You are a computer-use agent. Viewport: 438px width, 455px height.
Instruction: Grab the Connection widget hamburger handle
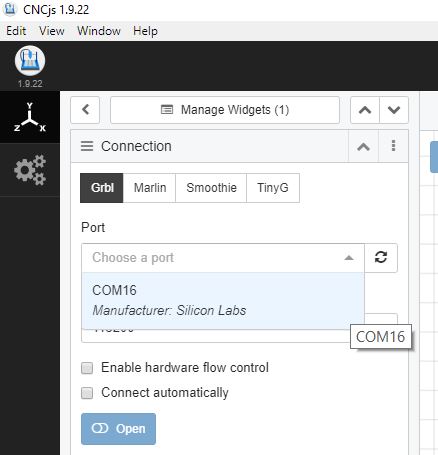[x=87, y=146]
